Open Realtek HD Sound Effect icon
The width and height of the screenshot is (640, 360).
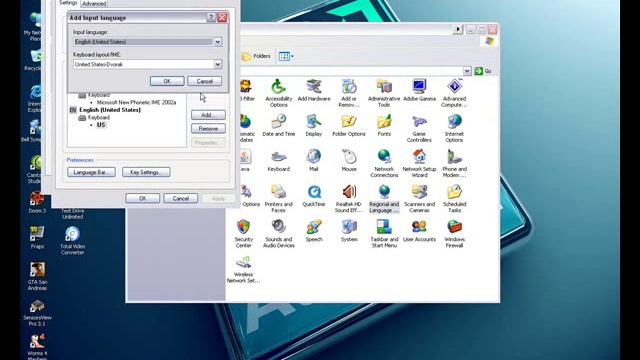(x=349, y=198)
